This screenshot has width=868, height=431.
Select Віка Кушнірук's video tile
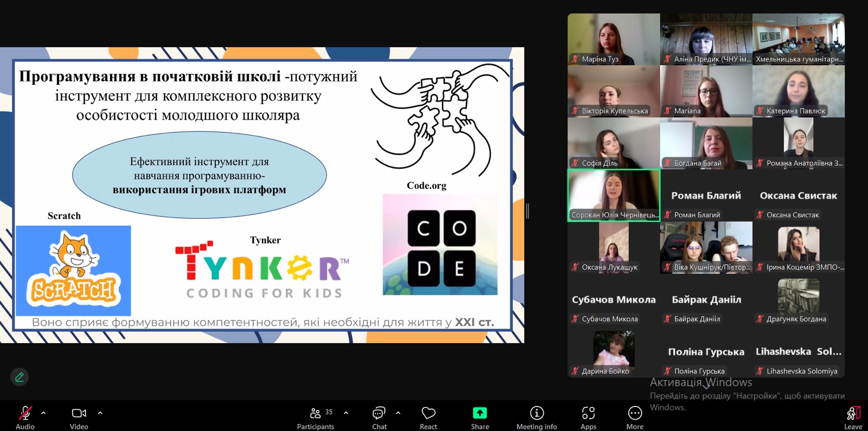[706, 248]
